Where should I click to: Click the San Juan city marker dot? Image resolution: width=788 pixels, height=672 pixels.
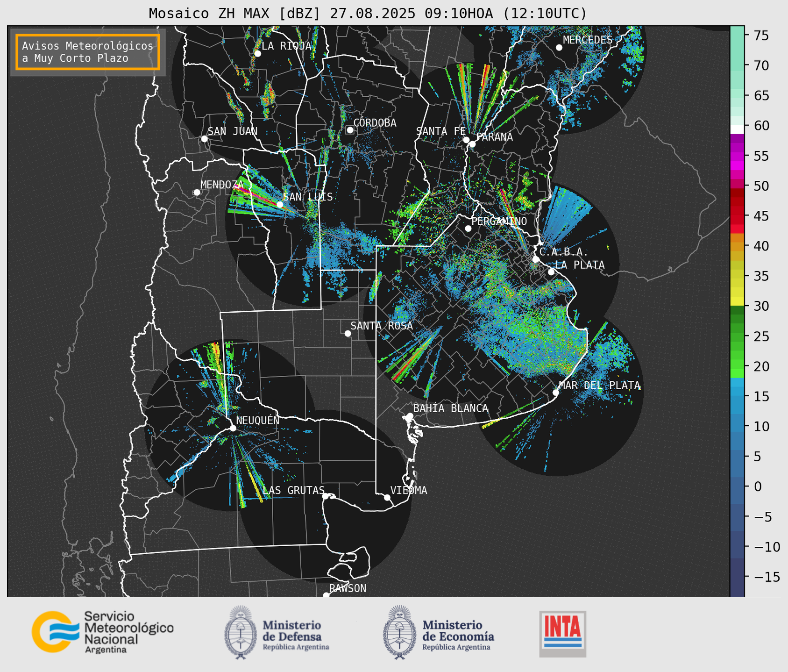(204, 139)
